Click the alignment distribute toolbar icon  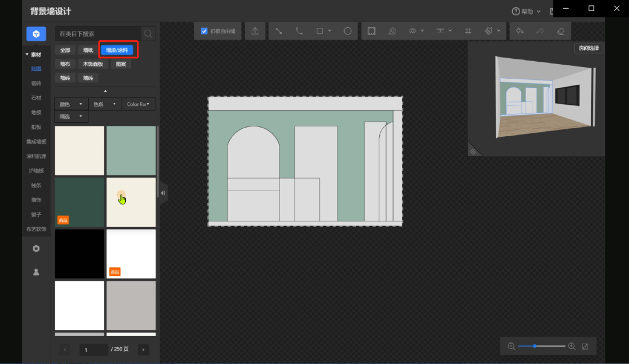click(x=440, y=31)
